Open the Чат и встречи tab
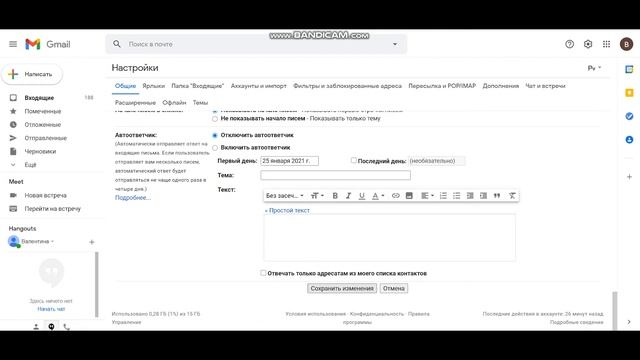640x360 pixels. click(545, 86)
